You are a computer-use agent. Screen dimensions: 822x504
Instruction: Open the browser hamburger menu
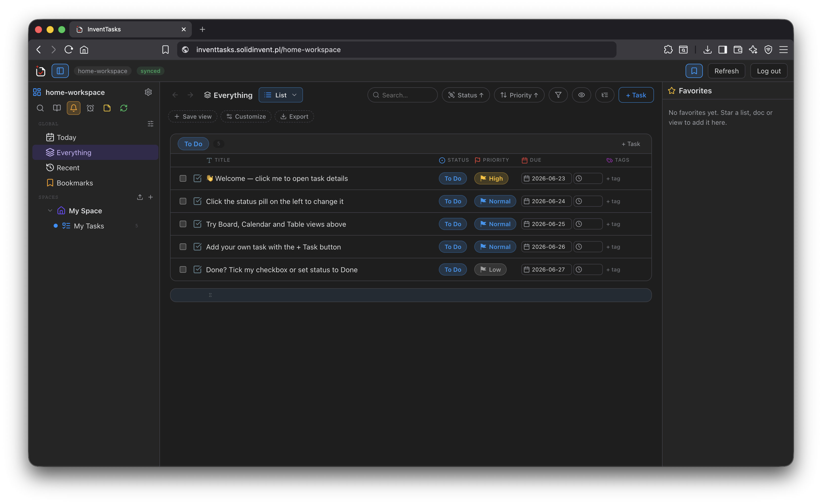783,50
